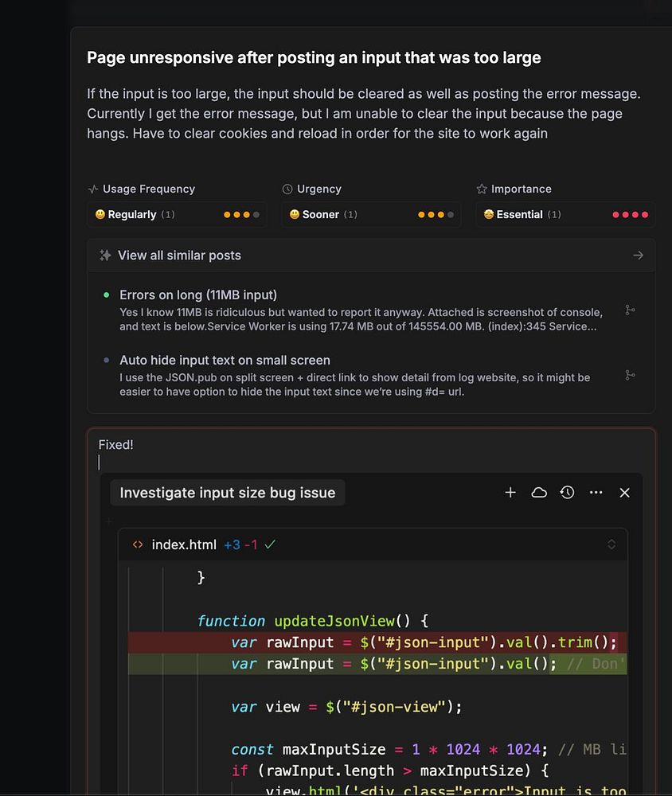Click the sparkle icon next to View all similar posts
This screenshot has height=796, width=672.
105,256
